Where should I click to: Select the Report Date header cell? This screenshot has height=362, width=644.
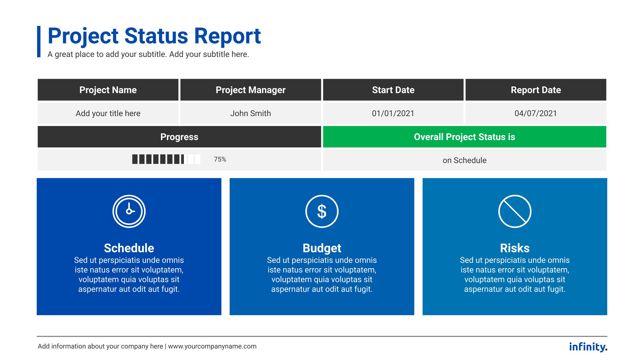tap(536, 90)
